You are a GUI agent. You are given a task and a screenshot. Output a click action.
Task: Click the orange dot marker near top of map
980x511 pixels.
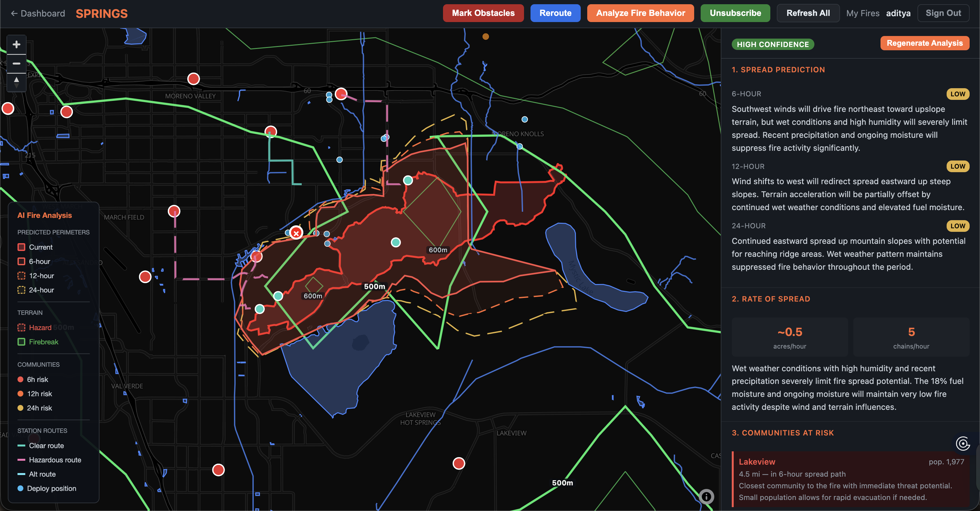tap(485, 37)
